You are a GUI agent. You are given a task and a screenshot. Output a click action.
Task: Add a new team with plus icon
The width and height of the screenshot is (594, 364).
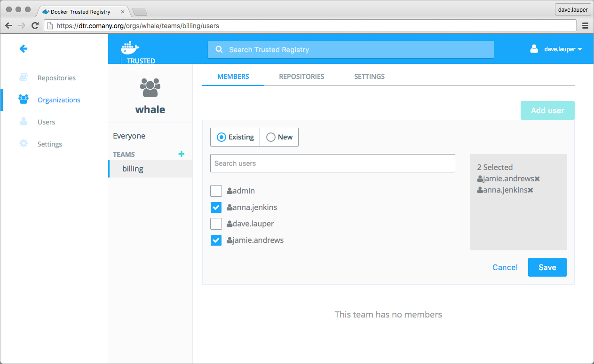point(182,154)
